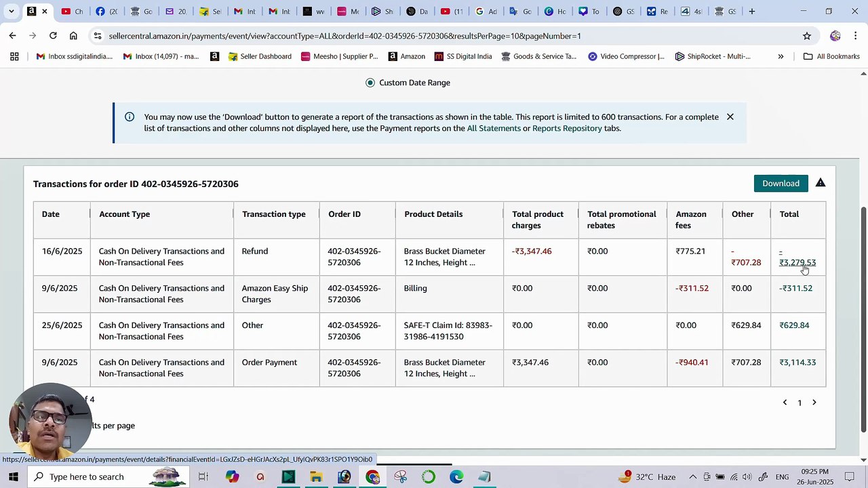Open the ShipRocket Multi bookmark

713,56
